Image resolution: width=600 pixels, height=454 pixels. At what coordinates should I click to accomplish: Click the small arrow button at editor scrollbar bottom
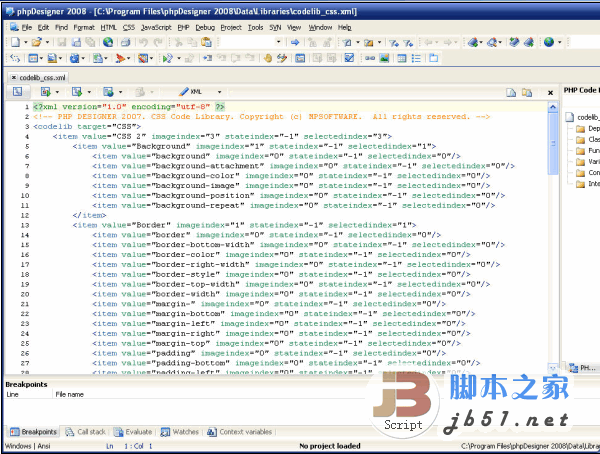pyautogui.click(x=553, y=368)
